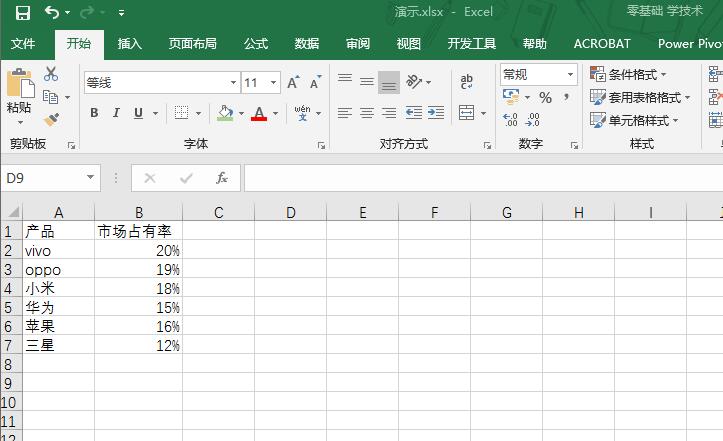Click the Percent Style icon
This screenshot has height=441, width=723.
point(545,97)
